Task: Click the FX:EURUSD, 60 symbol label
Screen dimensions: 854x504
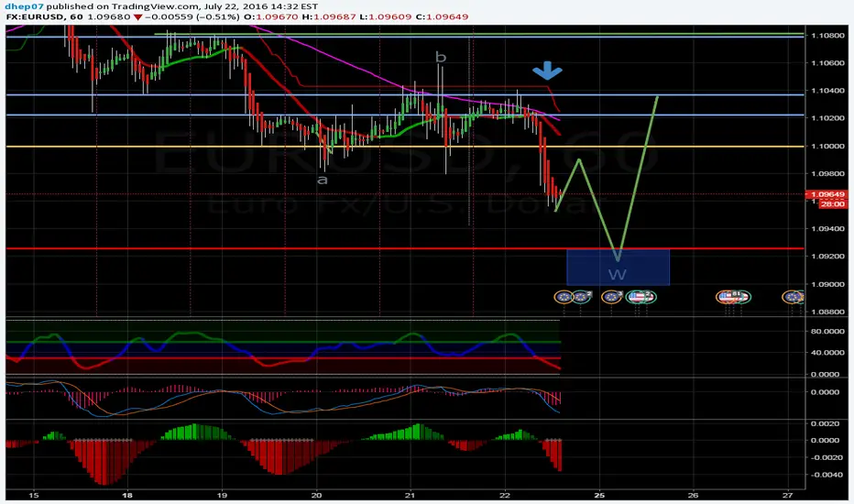Action: tap(44, 16)
